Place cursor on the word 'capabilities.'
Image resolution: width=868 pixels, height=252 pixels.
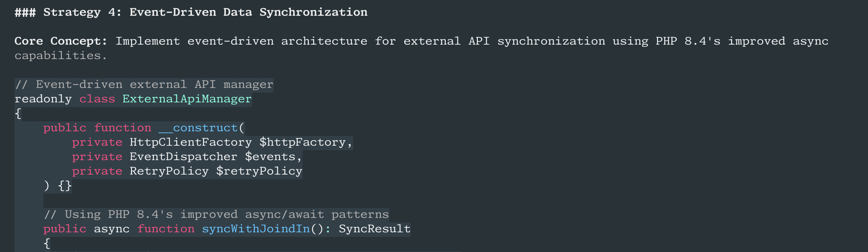pos(61,56)
